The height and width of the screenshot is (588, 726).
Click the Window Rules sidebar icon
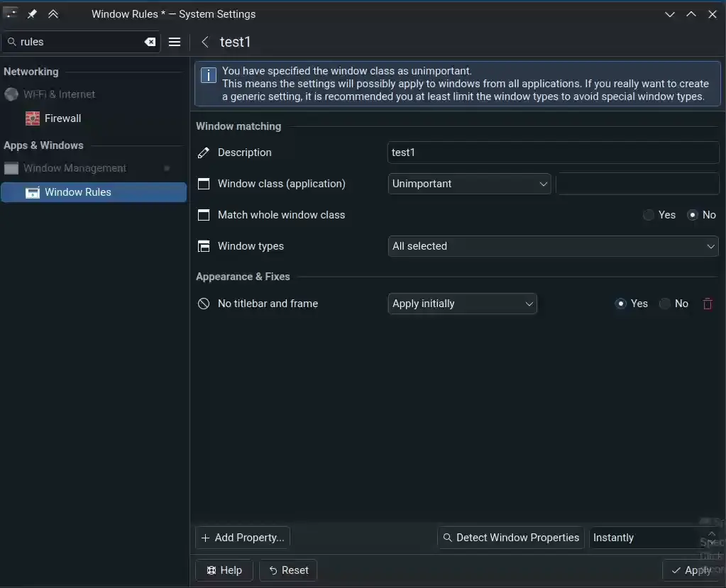pyautogui.click(x=33, y=192)
